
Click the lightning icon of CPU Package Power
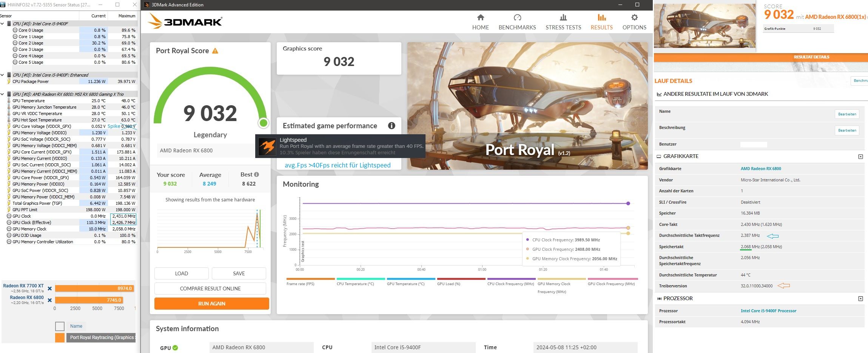pos(9,81)
